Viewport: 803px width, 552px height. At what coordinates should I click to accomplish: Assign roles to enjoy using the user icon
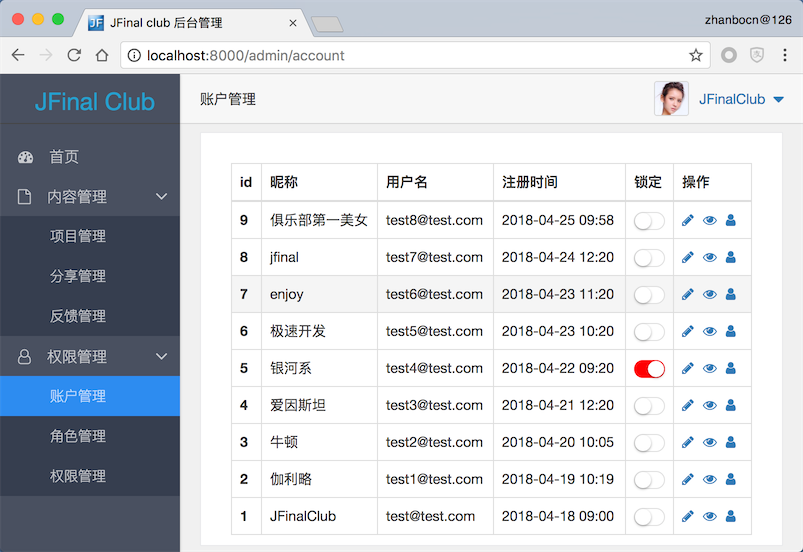pyautogui.click(x=731, y=294)
